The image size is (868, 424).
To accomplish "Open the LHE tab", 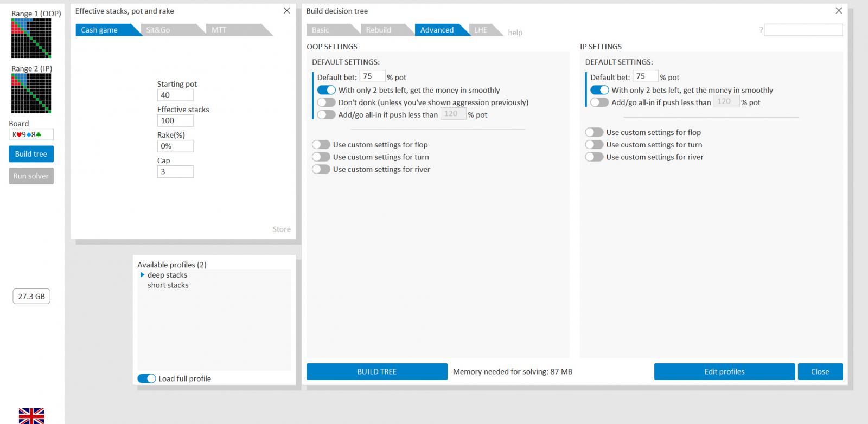I will point(481,30).
